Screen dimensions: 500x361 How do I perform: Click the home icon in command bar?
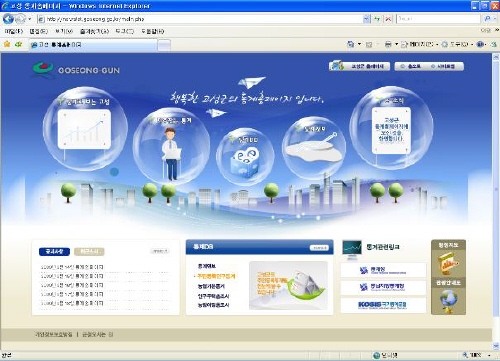coord(350,44)
